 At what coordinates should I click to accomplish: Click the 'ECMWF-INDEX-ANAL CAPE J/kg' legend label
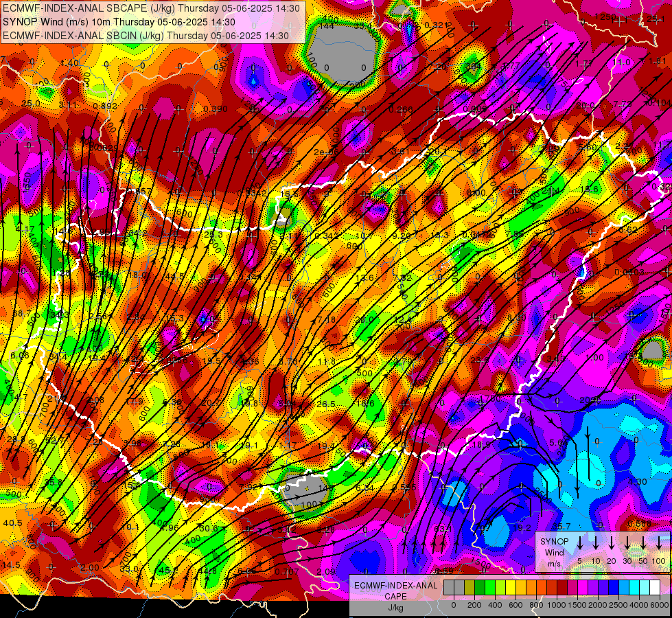pyautogui.click(x=396, y=597)
